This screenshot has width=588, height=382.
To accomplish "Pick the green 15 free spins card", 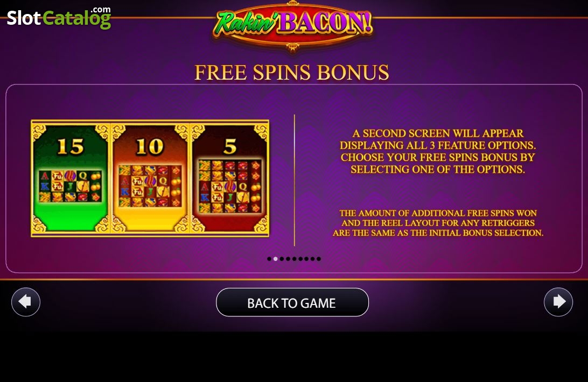I will pos(71,179).
